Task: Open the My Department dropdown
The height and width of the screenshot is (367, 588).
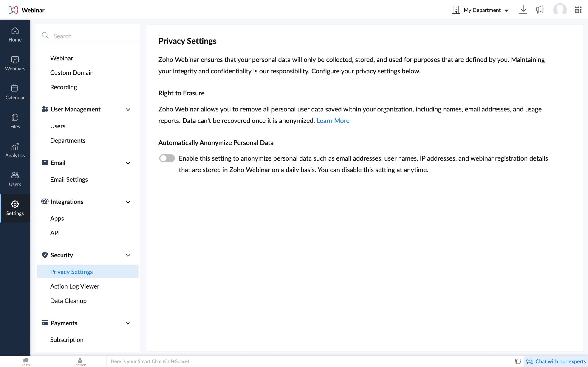Action: (x=483, y=10)
